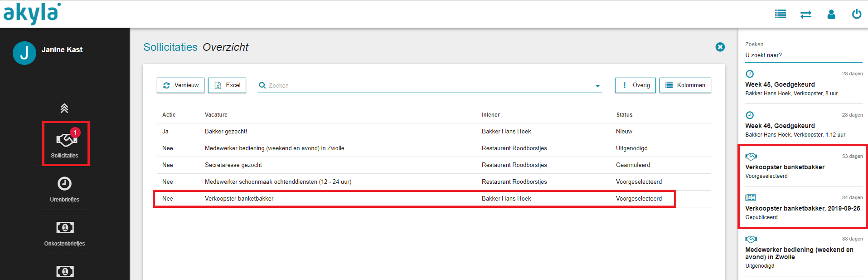
Task: Sort by the Inlener column header
Action: [490, 115]
